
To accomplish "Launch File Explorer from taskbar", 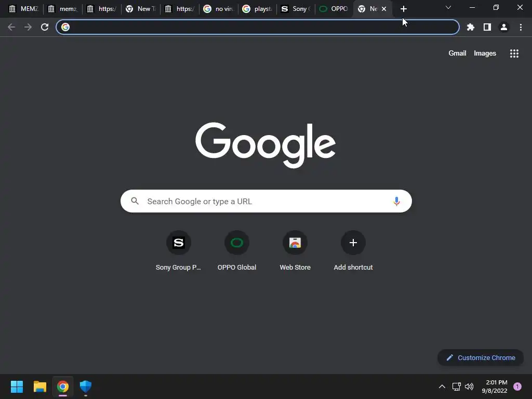I will (x=40, y=387).
